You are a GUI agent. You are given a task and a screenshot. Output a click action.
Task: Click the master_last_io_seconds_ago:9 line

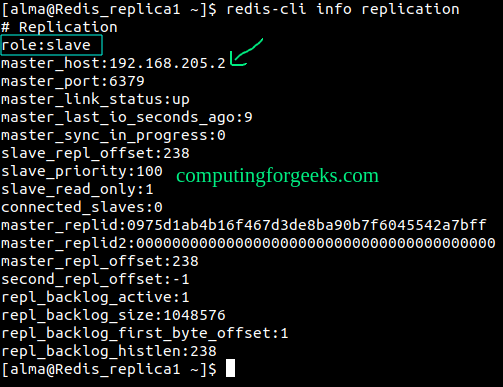(127, 117)
